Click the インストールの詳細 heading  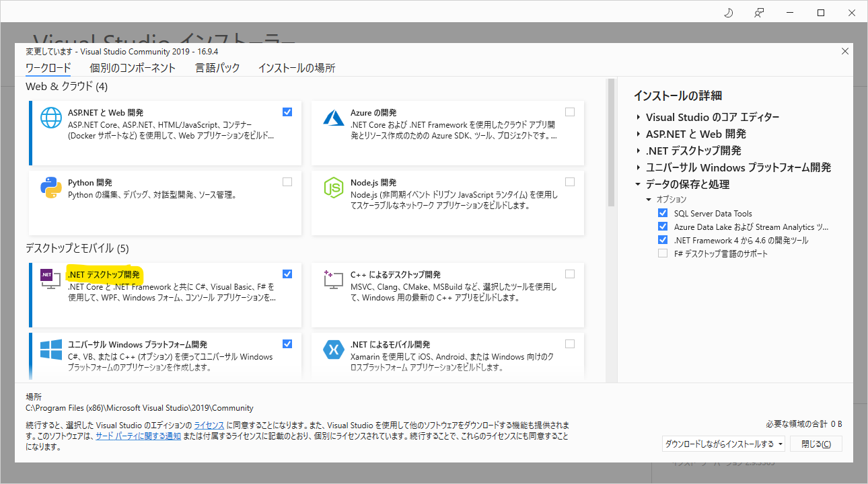(x=678, y=96)
